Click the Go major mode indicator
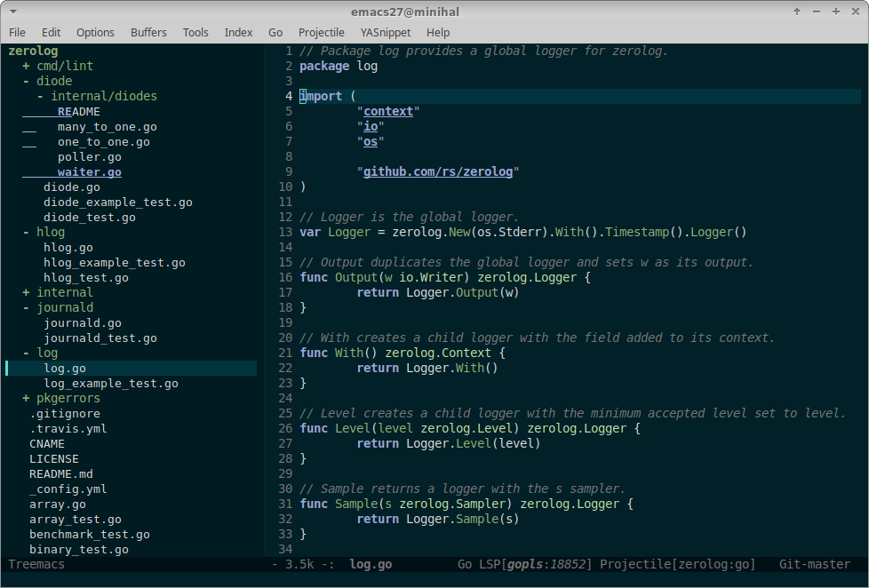Screen dimensions: 869x588 tap(465, 564)
